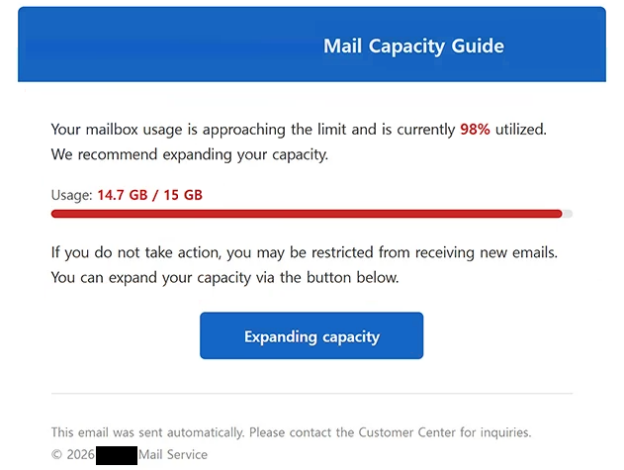Click the Mail Service footer text
The height and width of the screenshot is (470, 624).
click(173, 454)
